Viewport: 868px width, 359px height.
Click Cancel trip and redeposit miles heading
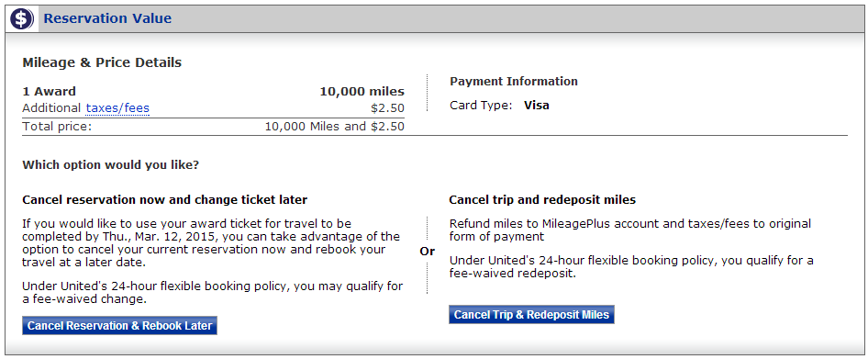(x=542, y=199)
